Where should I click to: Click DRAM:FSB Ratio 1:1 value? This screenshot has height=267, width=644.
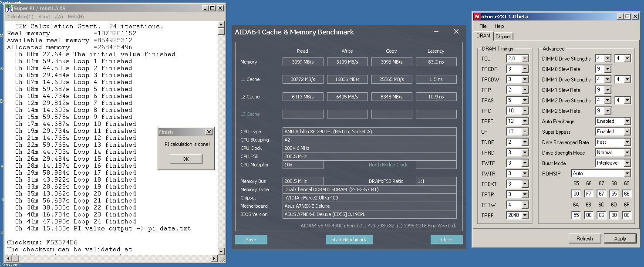[x=436, y=181]
